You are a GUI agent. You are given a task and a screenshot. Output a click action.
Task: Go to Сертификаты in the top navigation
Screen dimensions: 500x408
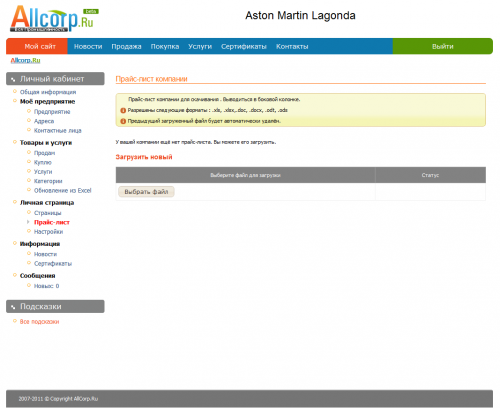pos(244,47)
